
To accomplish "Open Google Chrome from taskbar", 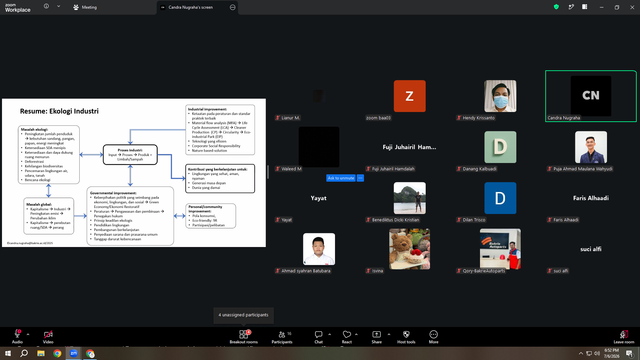I will tap(57, 353).
